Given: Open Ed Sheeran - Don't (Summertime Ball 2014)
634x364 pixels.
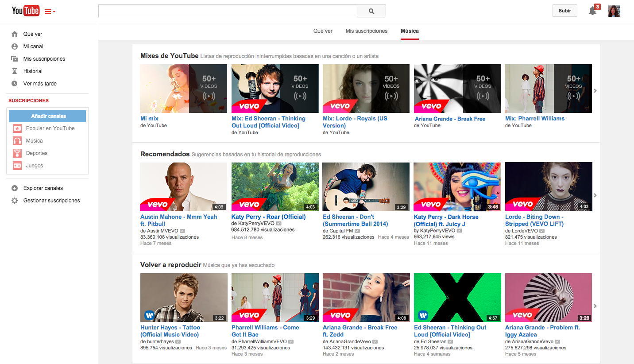Looking at the screenshot, I should pyautogui.click(x=356, y=221).
